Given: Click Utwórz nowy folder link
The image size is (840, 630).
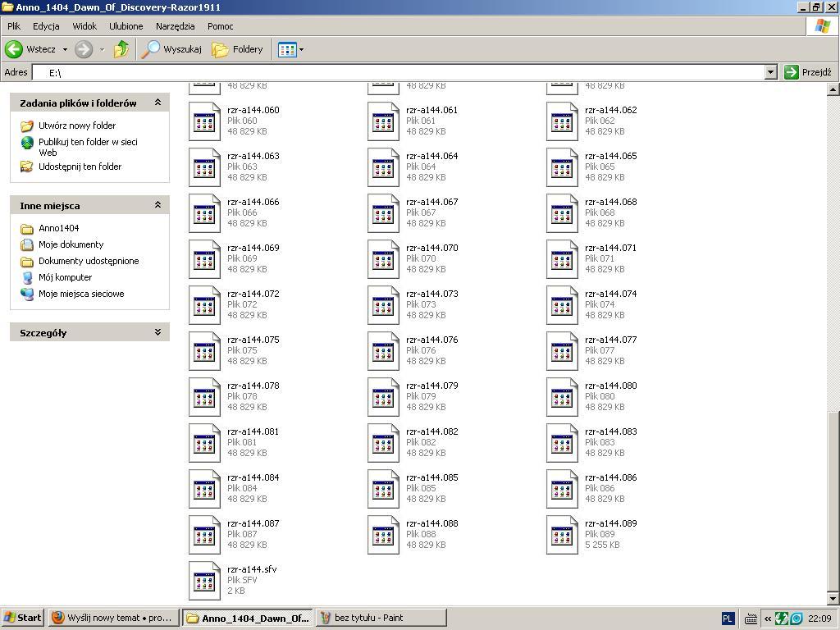Looking at the screenshot, I should point(77,126).
